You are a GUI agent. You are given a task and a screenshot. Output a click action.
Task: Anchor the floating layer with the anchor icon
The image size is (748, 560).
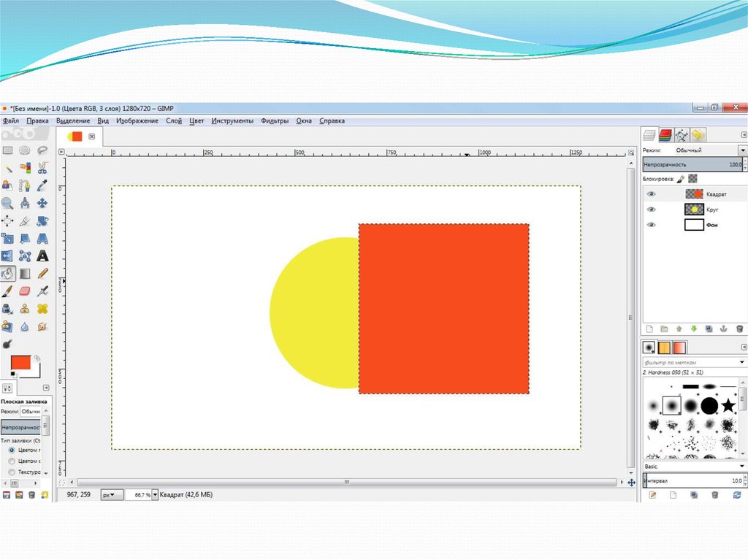click(x=723, y=329)
